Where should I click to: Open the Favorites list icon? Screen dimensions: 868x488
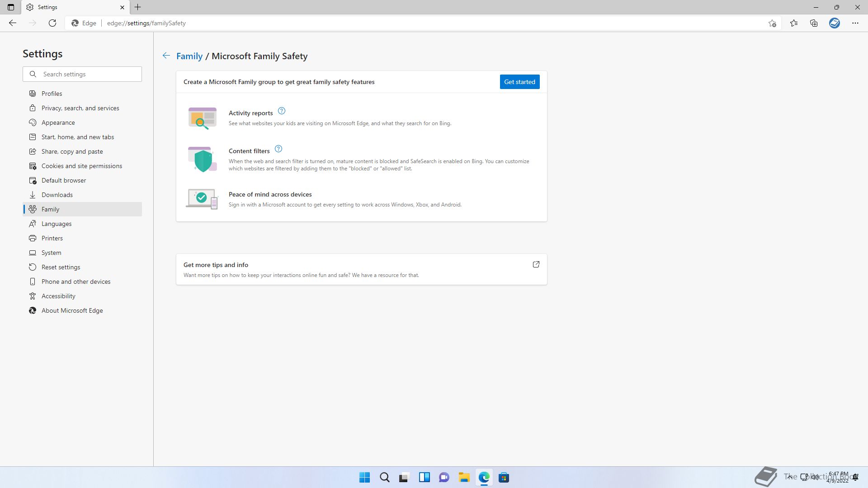pyautogui.click(x=794, y=23)
